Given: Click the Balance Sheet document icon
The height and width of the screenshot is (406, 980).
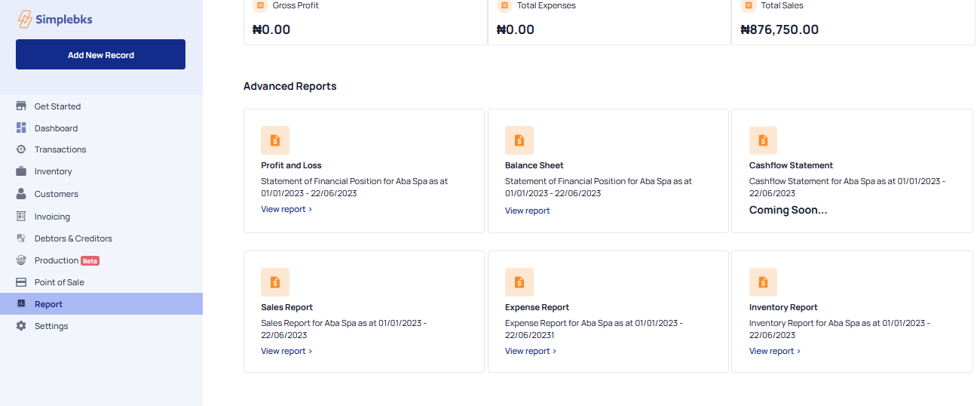Looking at the screenshot, I should (519, 140).
